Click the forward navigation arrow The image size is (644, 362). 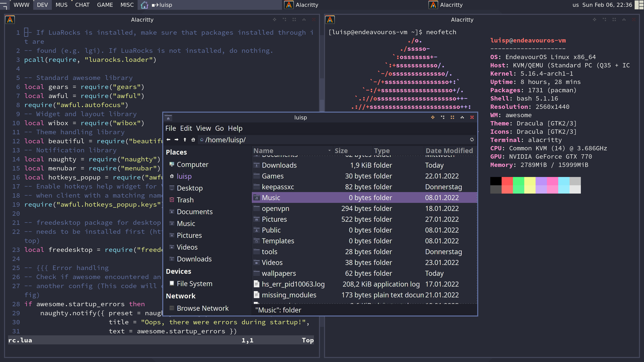pyautogui.click(x=177, y=140)
